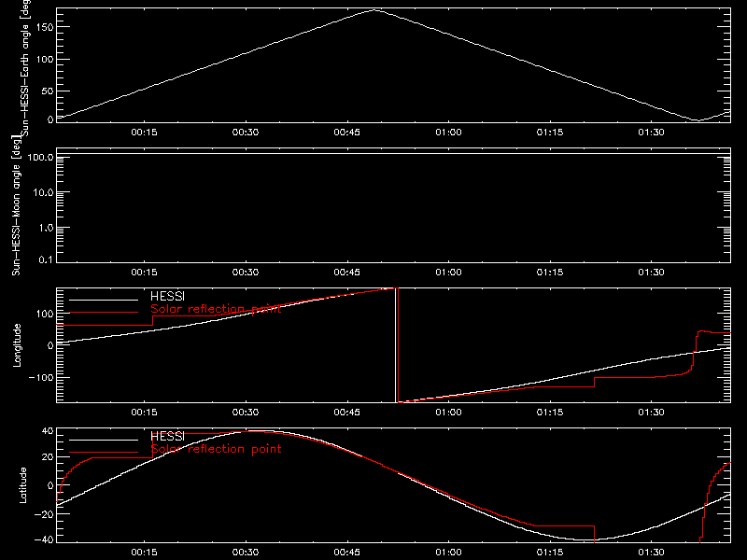Click "01:15" time label under Earth angle plot
Screen dimensions: 747x560
tap(550, 133)
